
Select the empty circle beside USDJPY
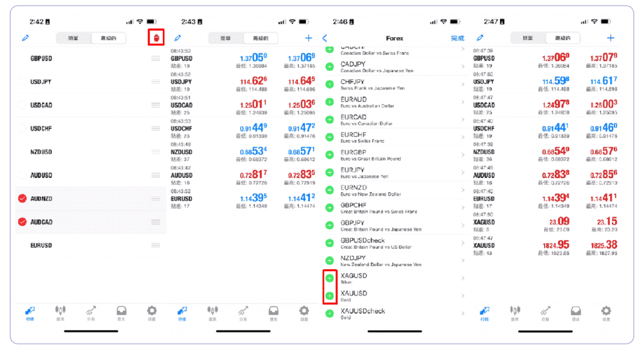(23, 82)
